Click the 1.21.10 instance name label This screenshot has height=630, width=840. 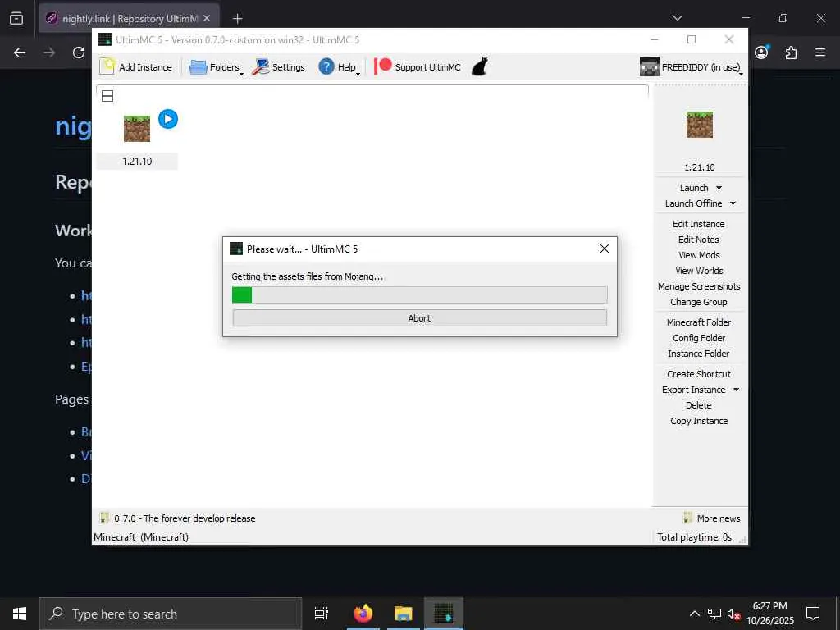137,162
